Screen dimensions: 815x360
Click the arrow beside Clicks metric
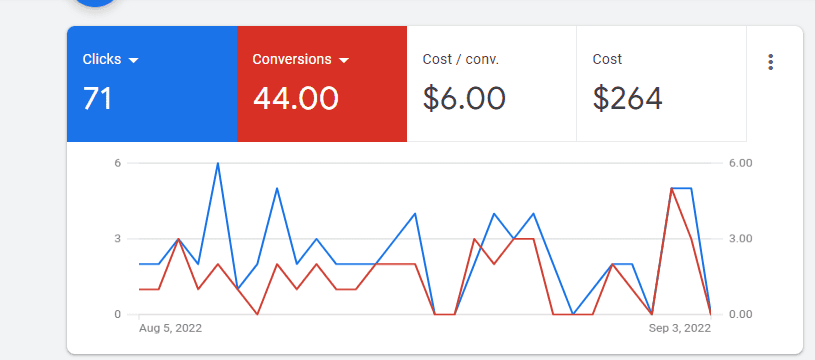click(134, 60)
